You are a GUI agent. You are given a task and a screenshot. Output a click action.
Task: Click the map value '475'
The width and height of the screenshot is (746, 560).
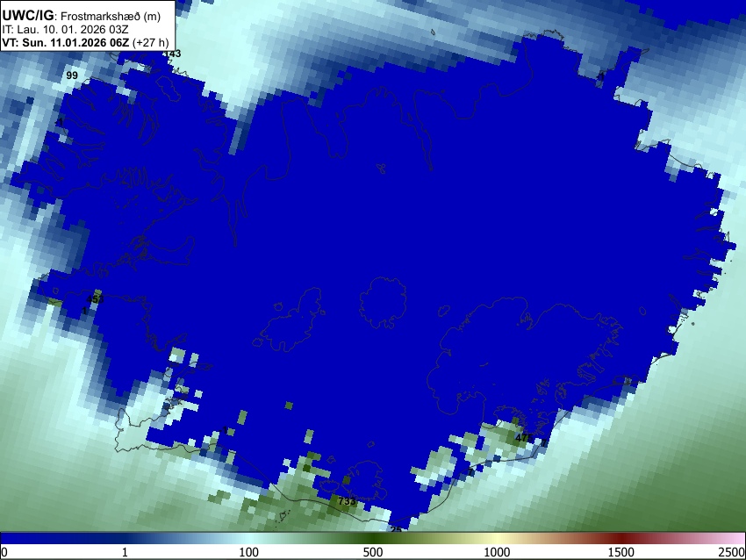click(x=523, y=437)
